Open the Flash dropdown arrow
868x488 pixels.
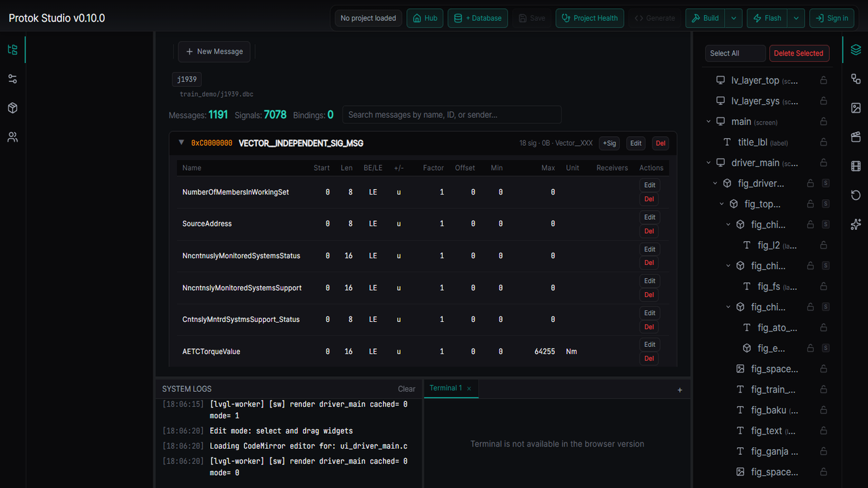pos(797,18)
